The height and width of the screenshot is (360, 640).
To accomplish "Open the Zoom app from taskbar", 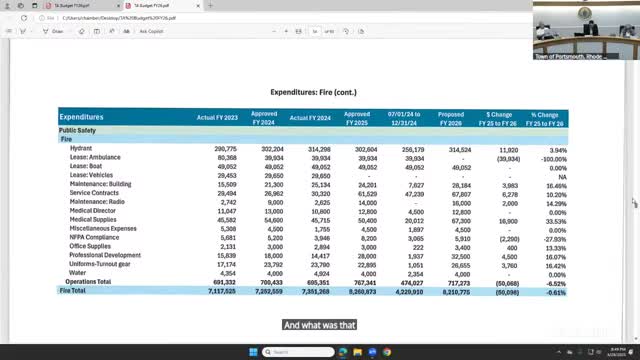I will [372, 352].
